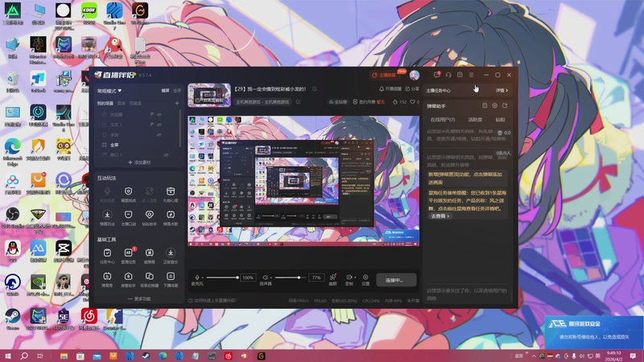Select the 我的场景 tab
This screenshot has height=362, width=644.
point(105,104)
